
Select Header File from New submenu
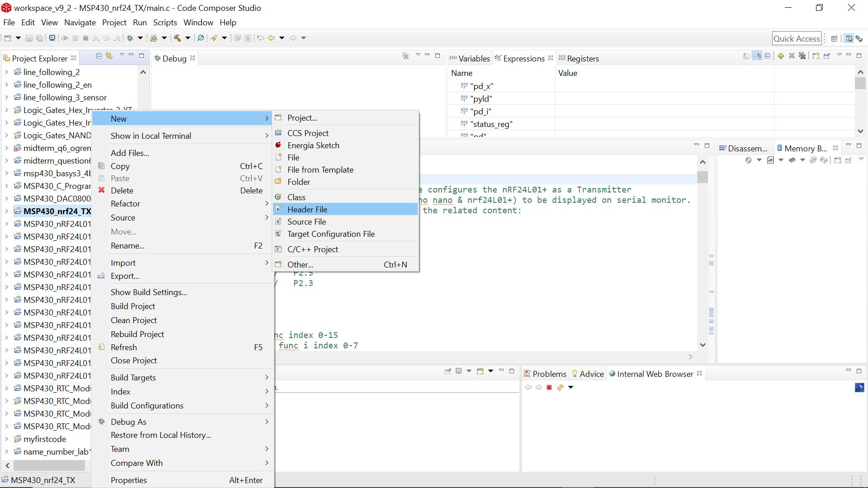coord(345,209)
